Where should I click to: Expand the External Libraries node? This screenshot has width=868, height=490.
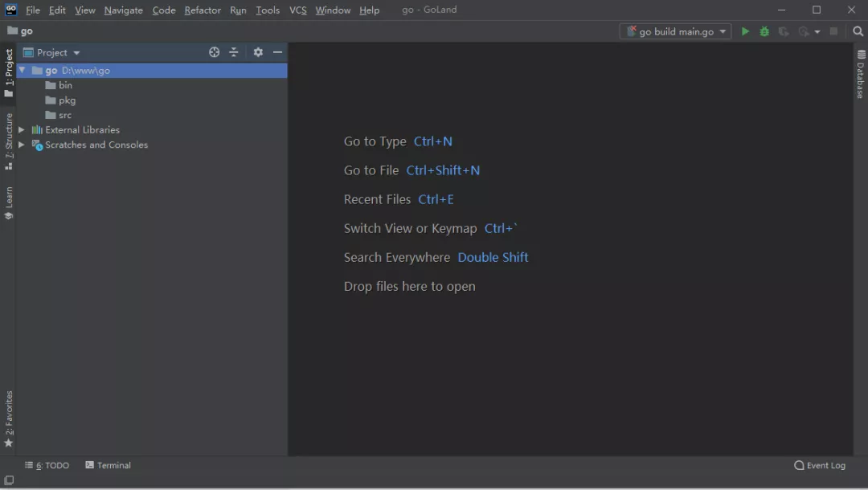(x=21, y=129)
